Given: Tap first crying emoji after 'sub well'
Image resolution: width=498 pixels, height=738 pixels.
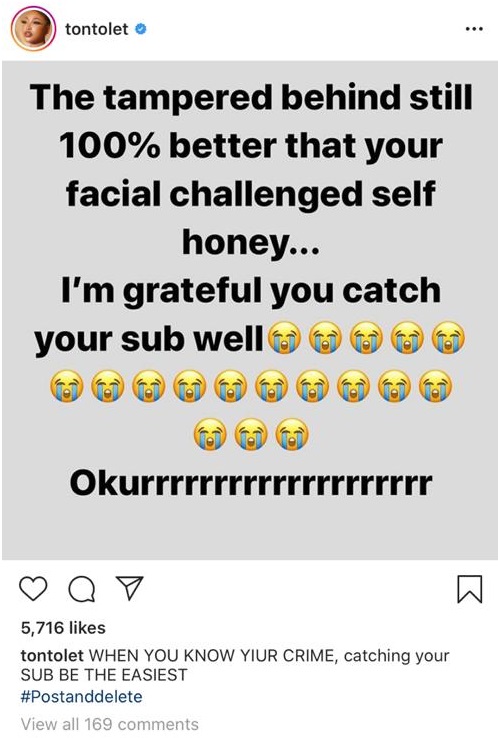Looking at the screenshot, I should (284, 338).
